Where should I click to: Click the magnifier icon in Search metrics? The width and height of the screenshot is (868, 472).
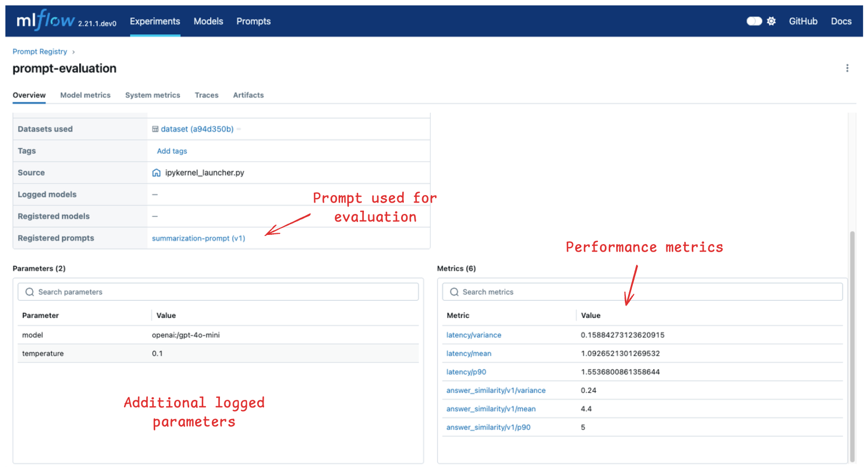(x=454, y=292)
